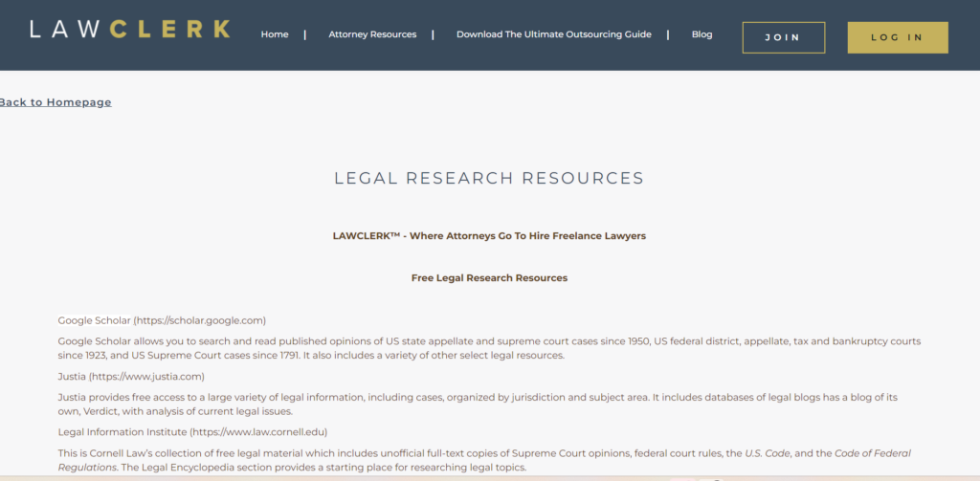The width and height of the screenshot is (980, 481).
Task: Click the LOG IN button
Action: pos(898,37)
